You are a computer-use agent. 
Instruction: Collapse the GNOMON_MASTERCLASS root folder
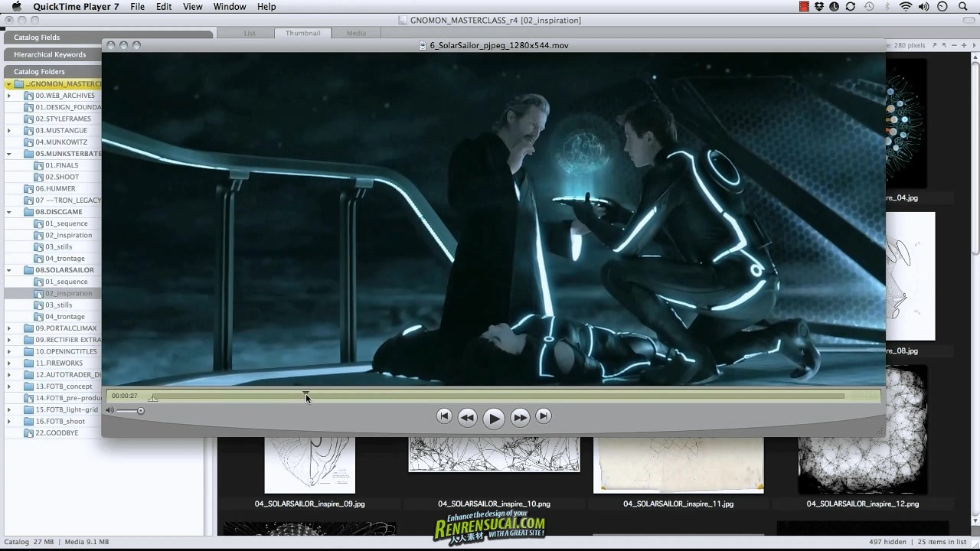[8, 84]
